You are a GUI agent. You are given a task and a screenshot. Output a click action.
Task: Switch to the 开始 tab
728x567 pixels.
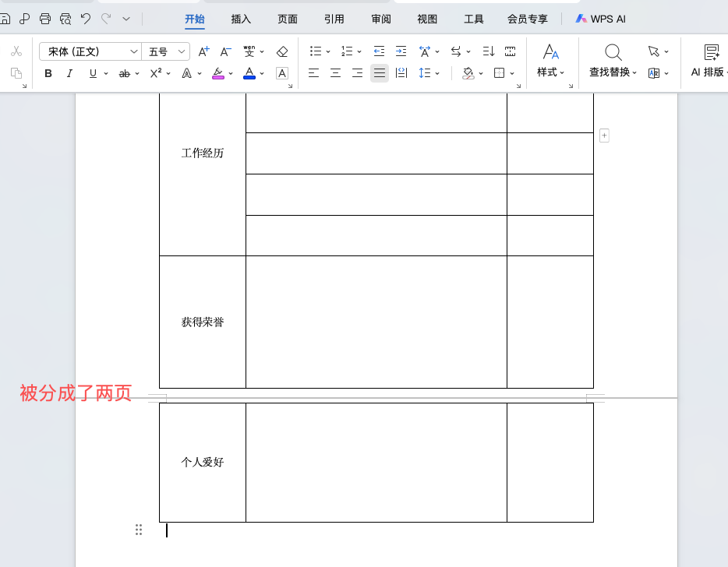195,19
